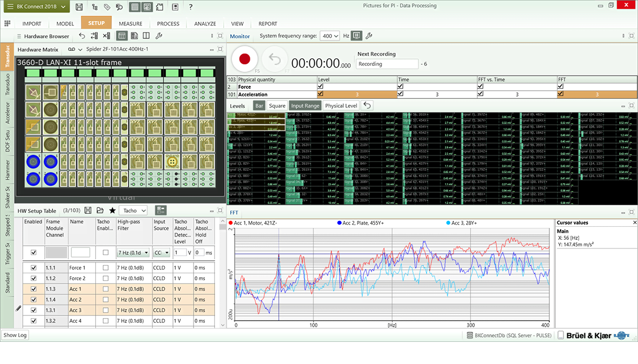The image size is (638, 364).
Task: Click the undo arrow in Hardware Browser toolbar
Action: pyautogui.click(x=82, y=36)
